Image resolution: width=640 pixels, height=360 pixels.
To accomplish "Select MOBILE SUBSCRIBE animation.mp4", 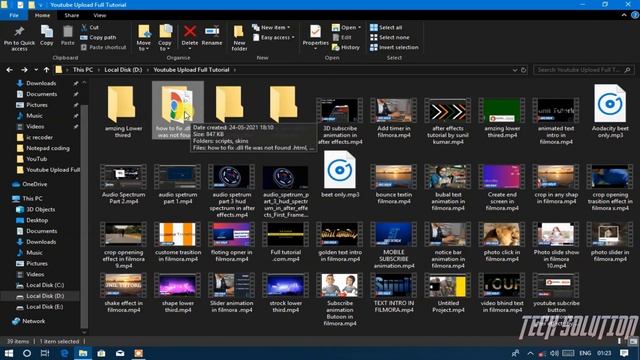I will click(x=393, y=245).
